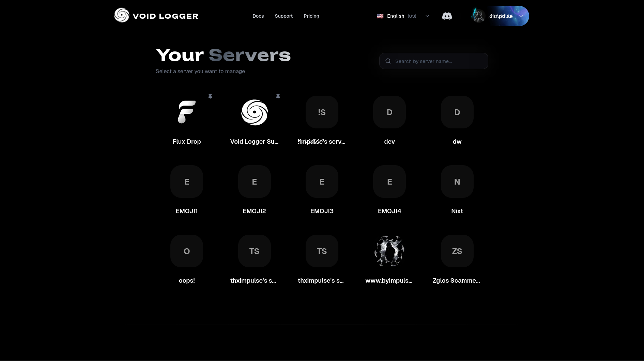Manage the EMOJI4 server

pyautogui.click(x=389, y=182)
